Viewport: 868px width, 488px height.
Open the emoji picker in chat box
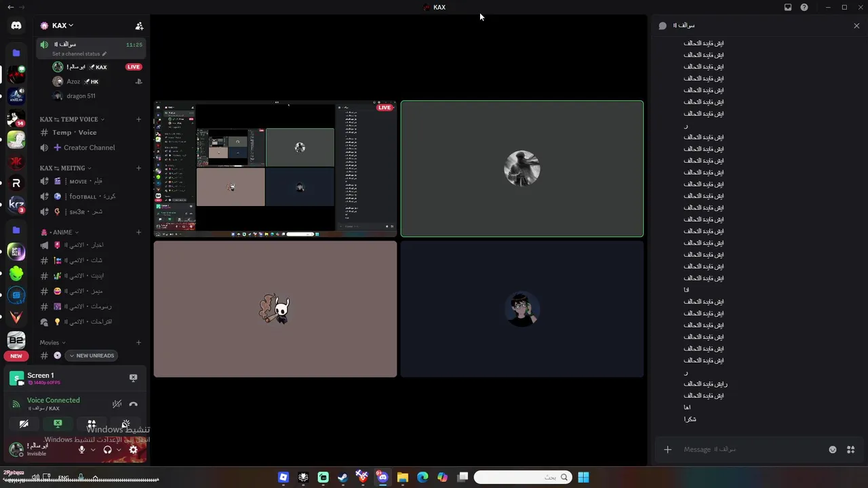pos(833,449)
